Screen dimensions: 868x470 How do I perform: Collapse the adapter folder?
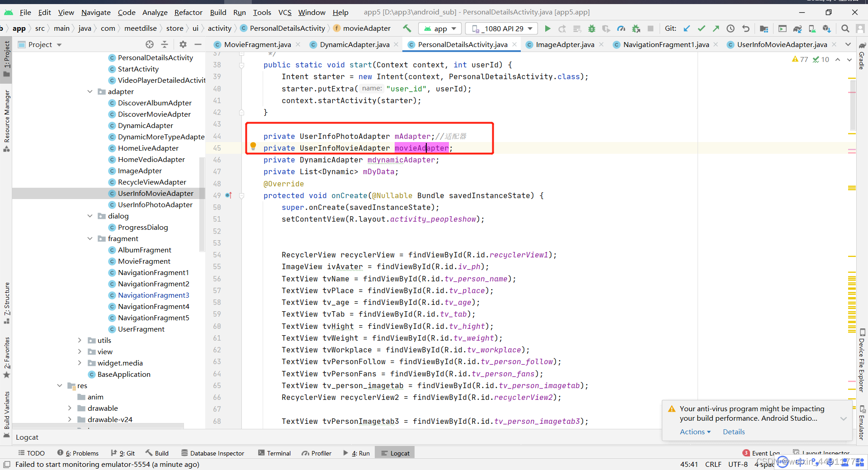pyautogui.click(x=90, y=91)
